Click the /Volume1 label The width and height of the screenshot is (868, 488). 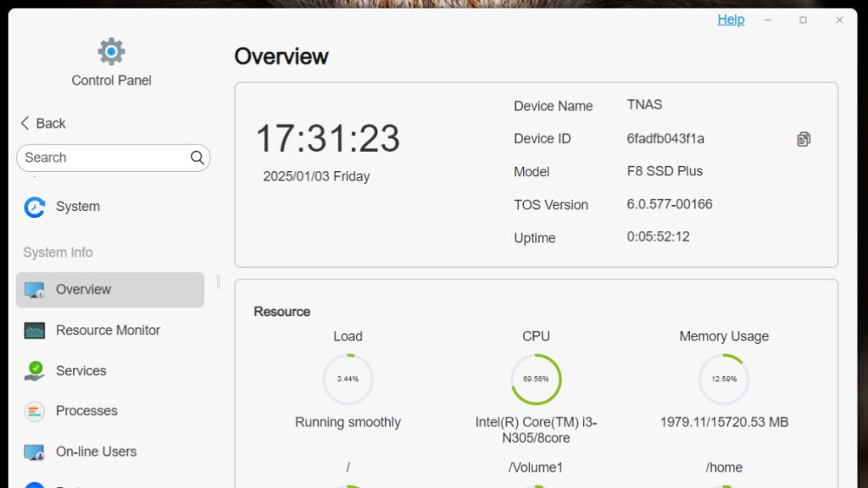coord(536,468)
